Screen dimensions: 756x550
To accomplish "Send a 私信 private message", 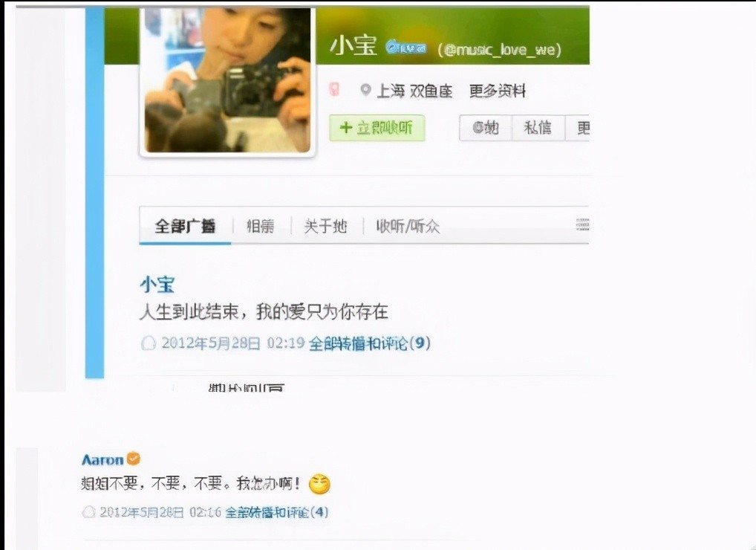I will [x=538, y=128].
